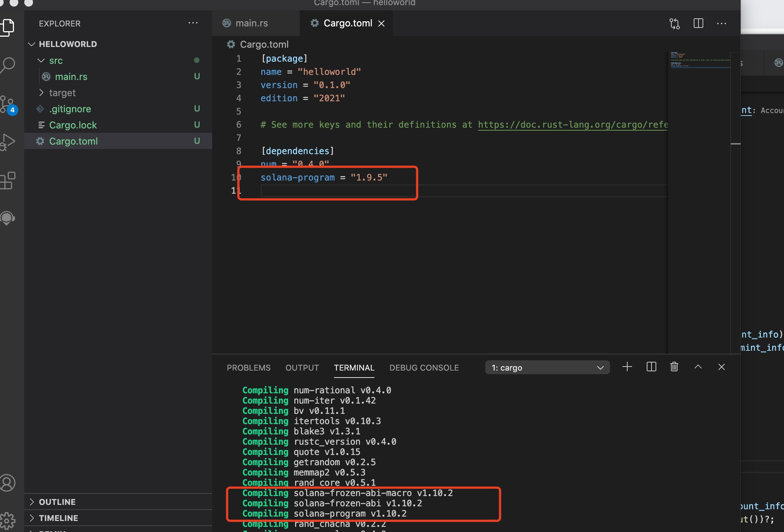Kill the terminal using the trash icon
Viewport: 784px width, 532px height.
674,367
